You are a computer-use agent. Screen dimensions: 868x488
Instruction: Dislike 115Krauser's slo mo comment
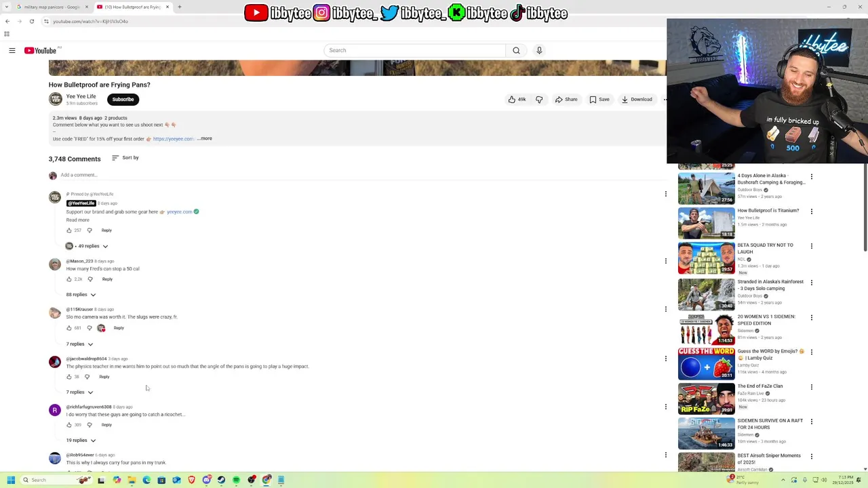tap(89, 328)
